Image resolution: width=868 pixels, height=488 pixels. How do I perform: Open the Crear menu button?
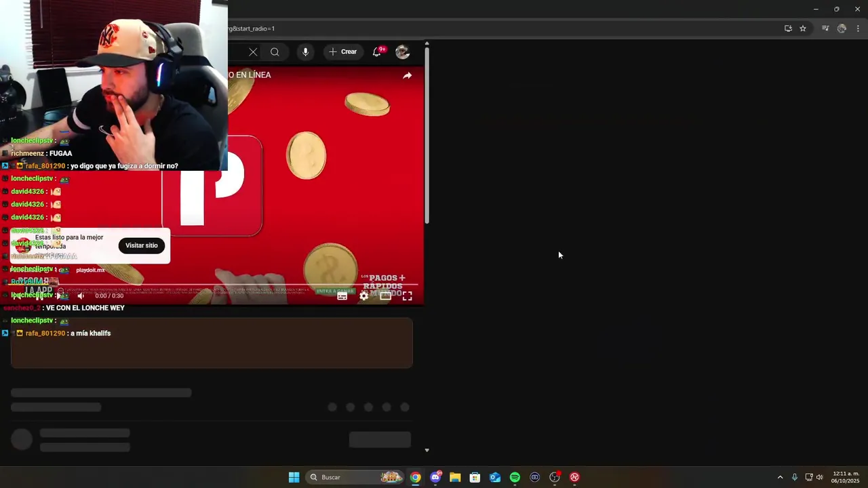[342, 52]
